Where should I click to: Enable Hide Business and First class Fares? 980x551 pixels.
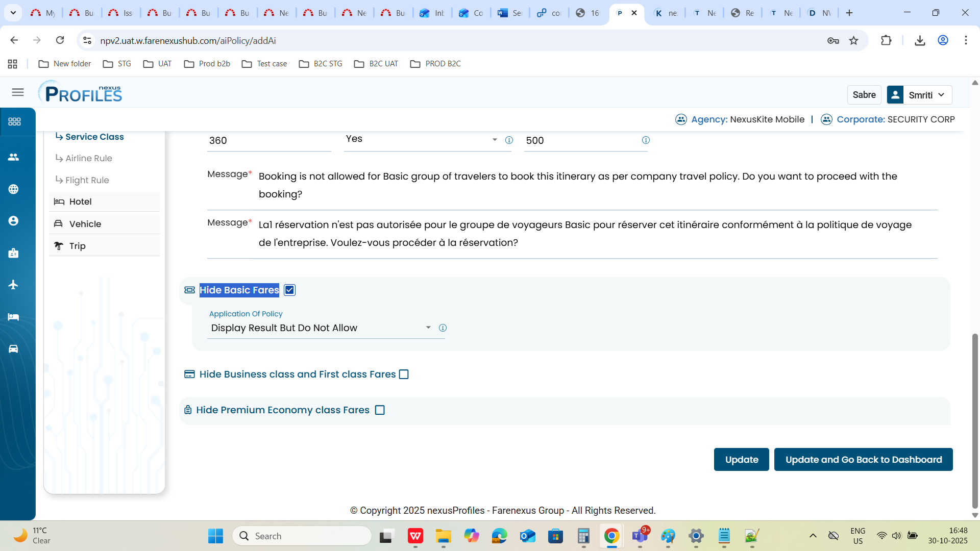pos(404,374)
